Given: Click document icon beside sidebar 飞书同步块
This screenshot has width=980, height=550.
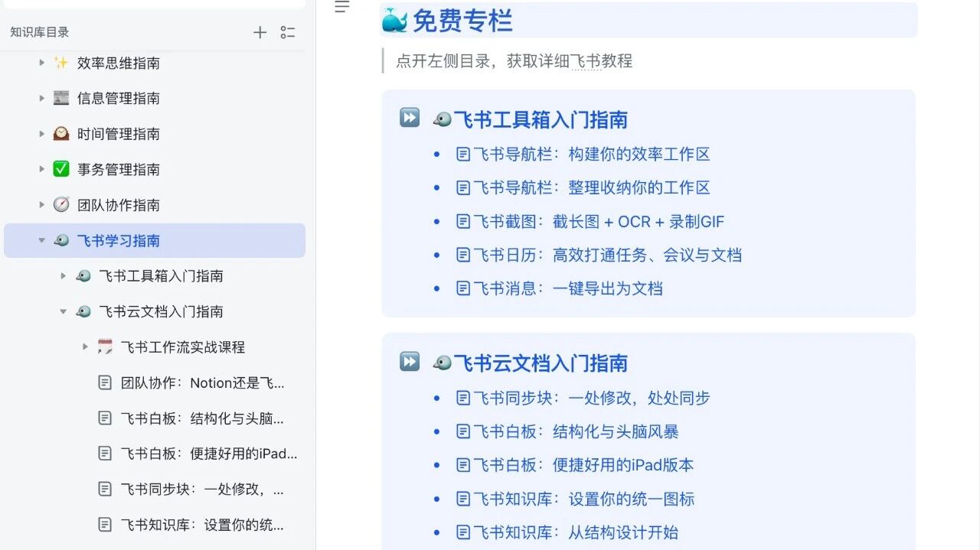Looking at the screenshot, I should 105,489.
